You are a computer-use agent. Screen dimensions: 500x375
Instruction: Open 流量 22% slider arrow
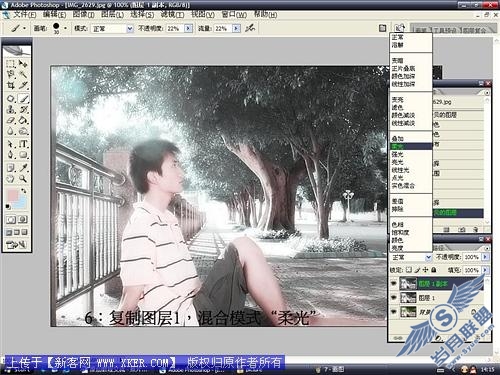tap(237, 29)
